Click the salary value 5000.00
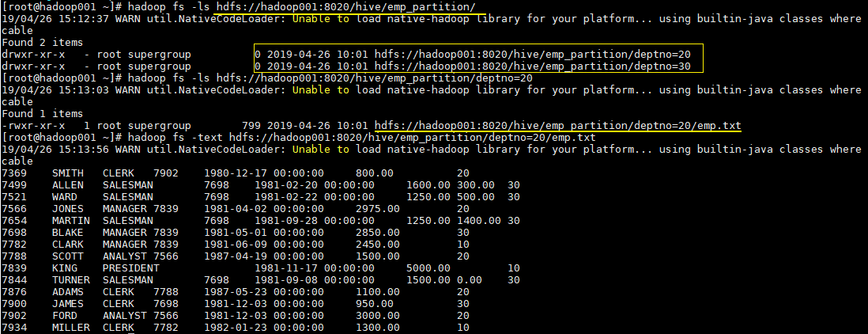868x334 pixels. click(x=428, y=268)
